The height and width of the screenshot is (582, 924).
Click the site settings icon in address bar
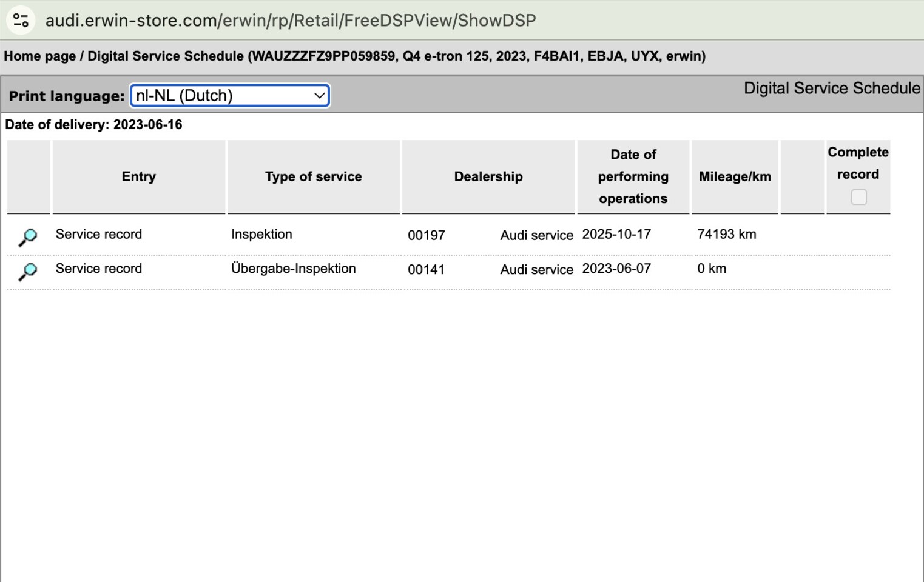[21, 21]
